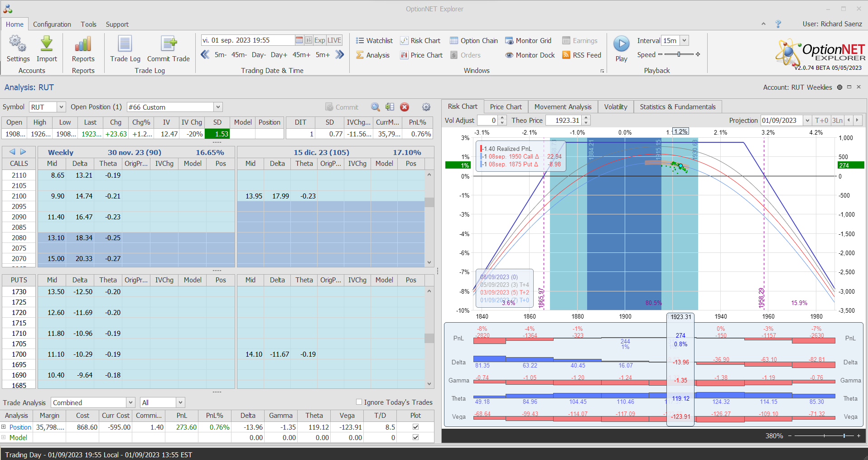868x460 pixels.
Task: Expand the Combined trade analysis dropdown
Action: click(130, 402)
